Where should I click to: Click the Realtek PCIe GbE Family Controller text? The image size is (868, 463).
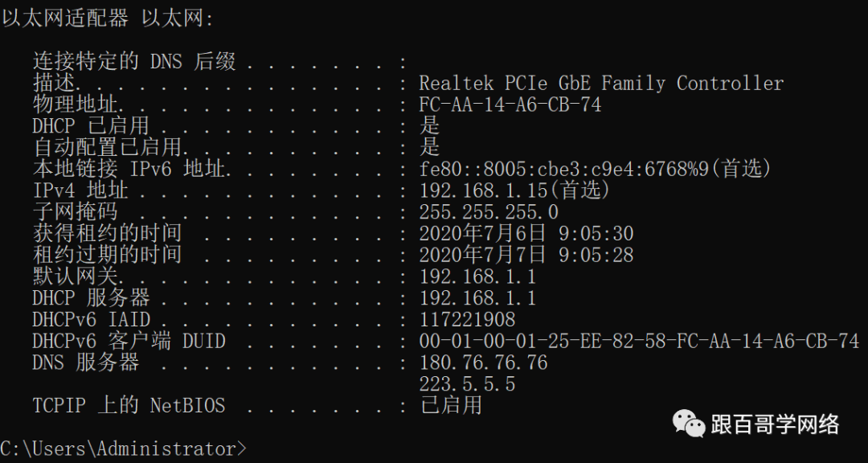601,84
